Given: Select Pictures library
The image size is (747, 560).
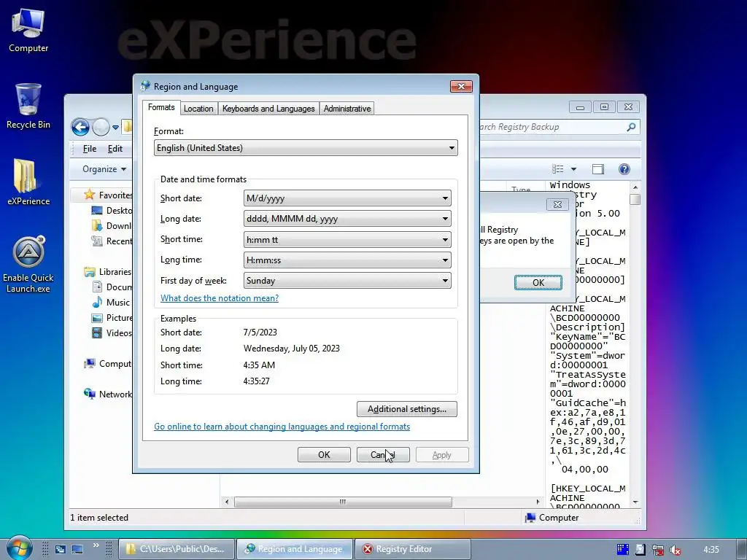Looking at the screenshot, I should 112,318.
